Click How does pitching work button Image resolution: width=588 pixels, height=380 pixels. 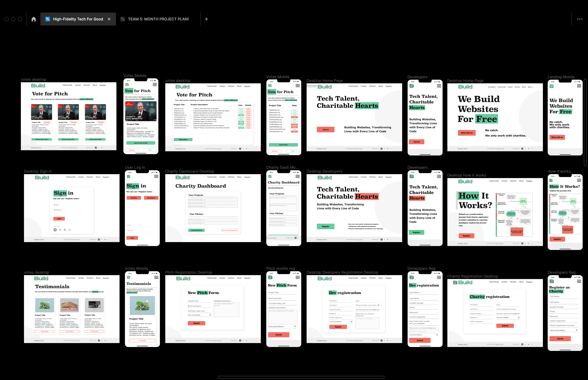[230, 230]
